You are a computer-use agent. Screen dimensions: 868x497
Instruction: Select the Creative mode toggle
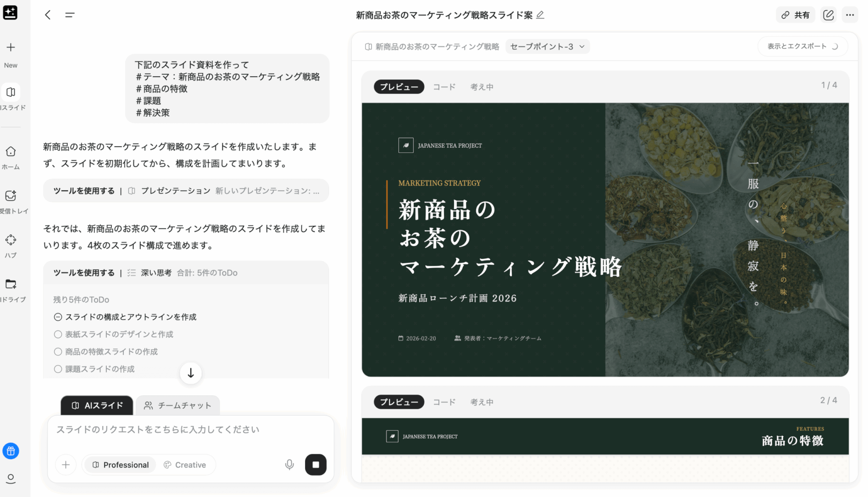(185, 465)
